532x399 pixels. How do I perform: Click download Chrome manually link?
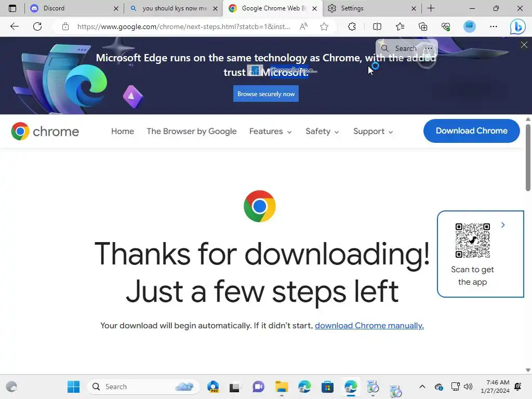pos(369,325)
